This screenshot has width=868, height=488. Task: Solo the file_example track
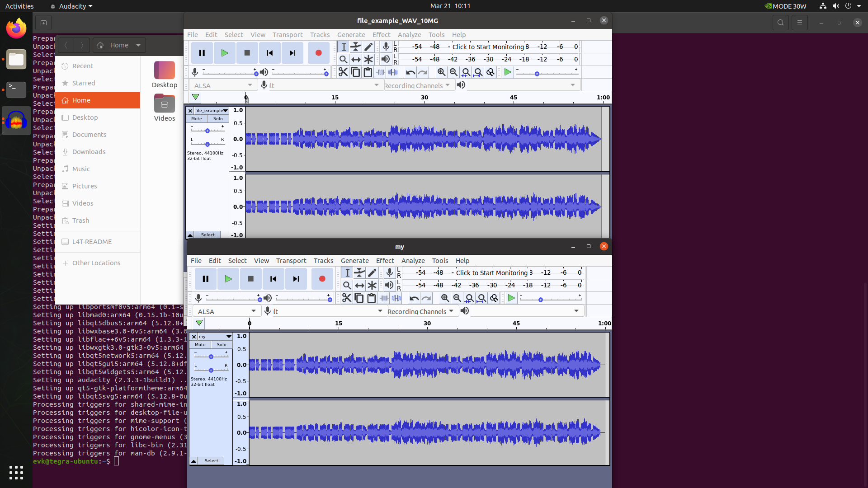[x=218, y=119]
